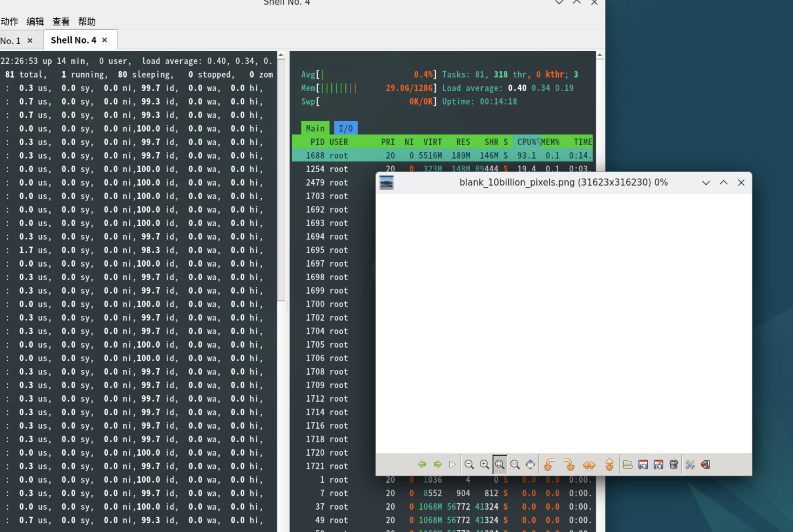Go to next image with green right arrow

click(438, 464)
